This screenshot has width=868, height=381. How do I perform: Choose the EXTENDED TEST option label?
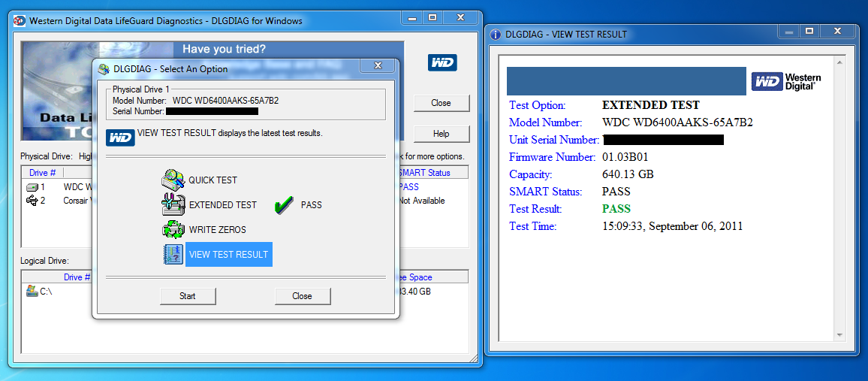tap(222, 205)
